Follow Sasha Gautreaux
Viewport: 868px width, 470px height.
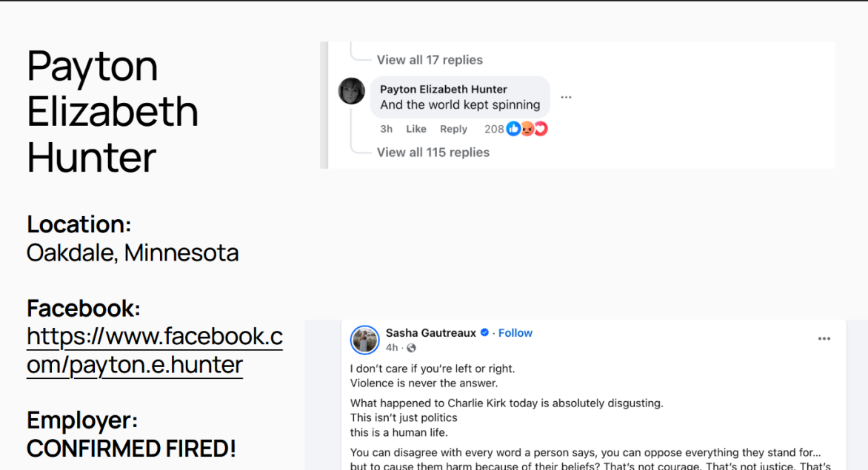(515, 333)
